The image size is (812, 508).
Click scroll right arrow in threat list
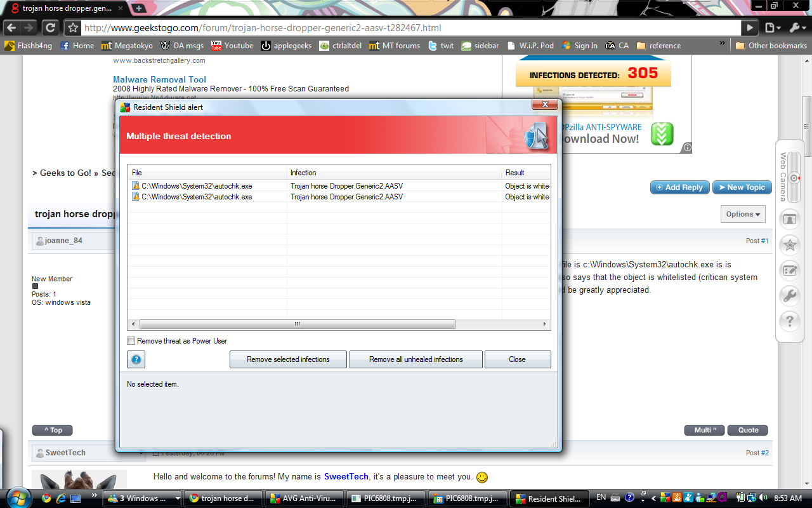tap(544, 324)
